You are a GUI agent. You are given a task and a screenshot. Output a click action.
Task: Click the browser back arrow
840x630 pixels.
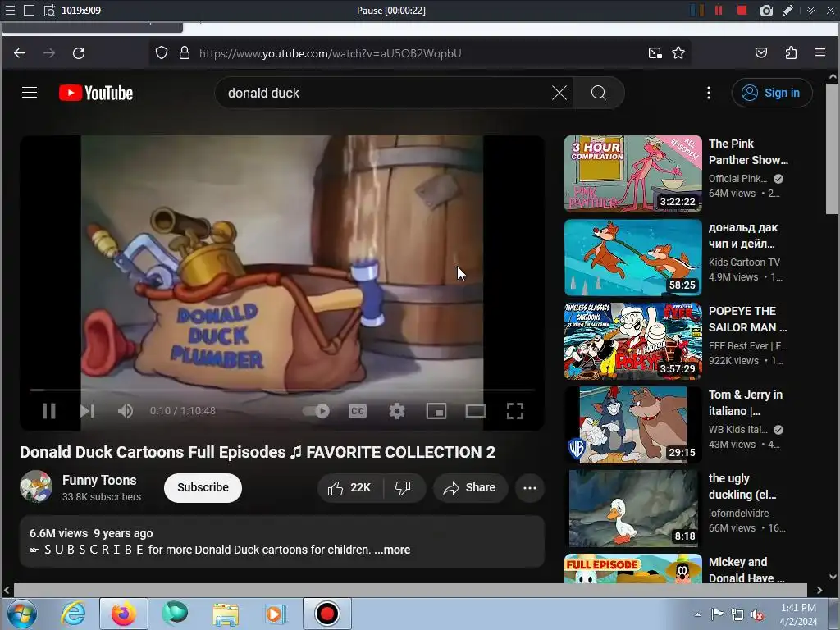coord(20,53)
